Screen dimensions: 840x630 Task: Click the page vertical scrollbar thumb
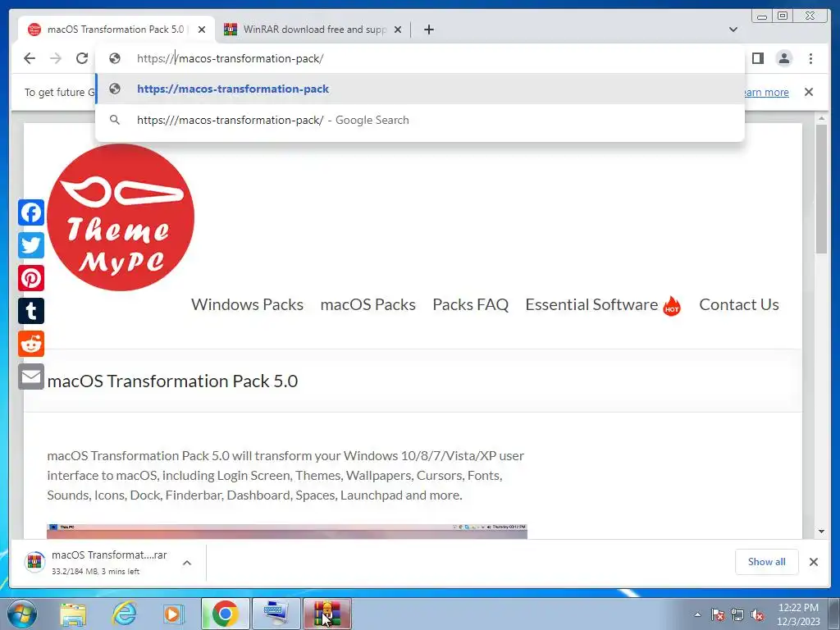(x=821, y=189)
